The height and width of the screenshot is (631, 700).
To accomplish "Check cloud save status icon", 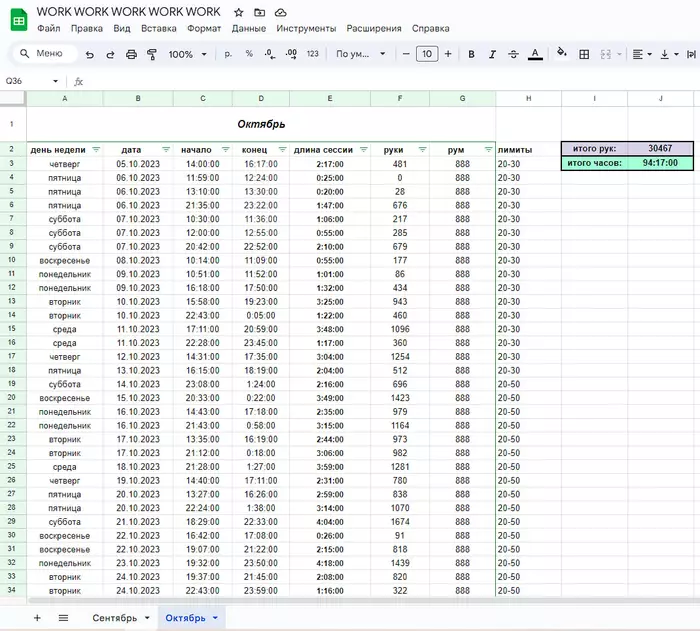I will [x=280, y=13].
